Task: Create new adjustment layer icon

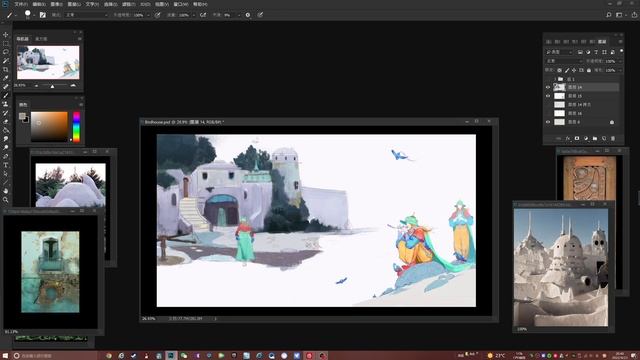Action: pyautogui.click(x=586, y=138)
